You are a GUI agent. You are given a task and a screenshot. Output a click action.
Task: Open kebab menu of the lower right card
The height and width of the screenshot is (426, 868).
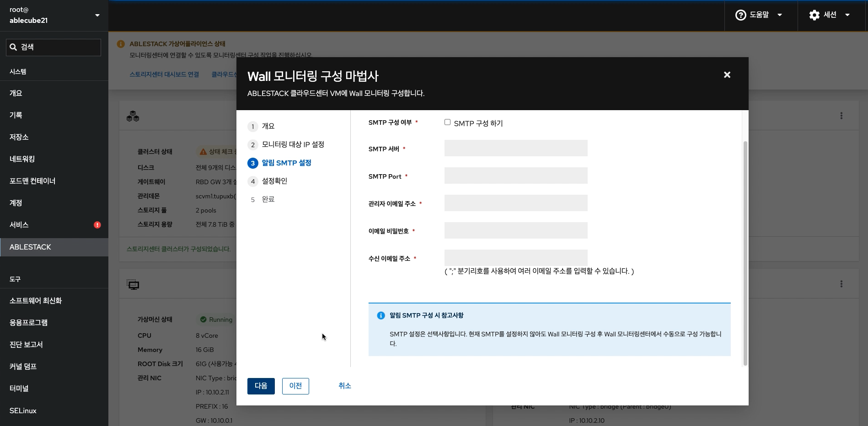pyautogui.click(x=841, y=284)
